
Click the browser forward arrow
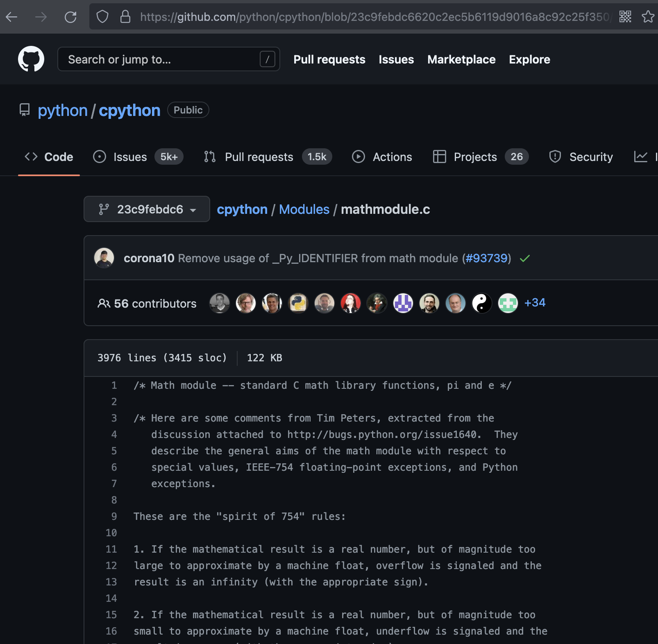(41, 17)
